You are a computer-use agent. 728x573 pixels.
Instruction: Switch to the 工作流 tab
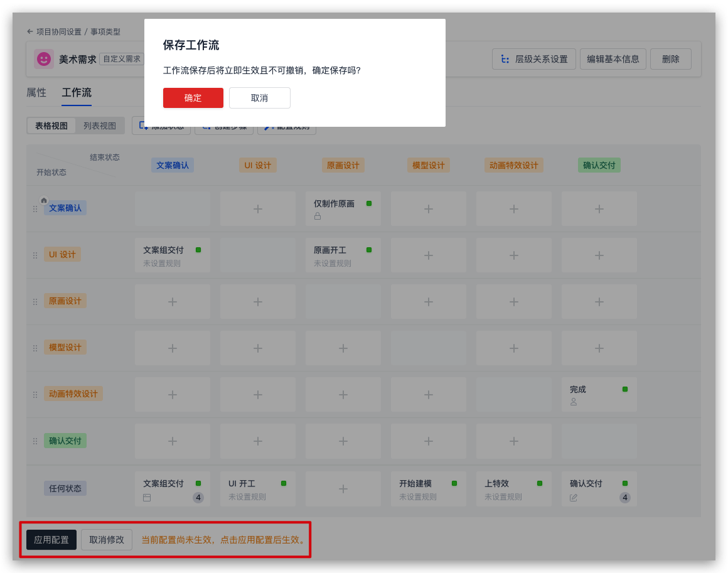click(x=77, y=92)
